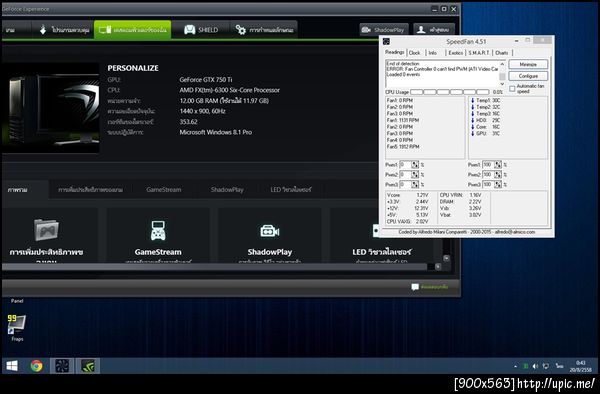
Task: Click the GeForce GTX 750 Ti text
Action: [206, 80]
